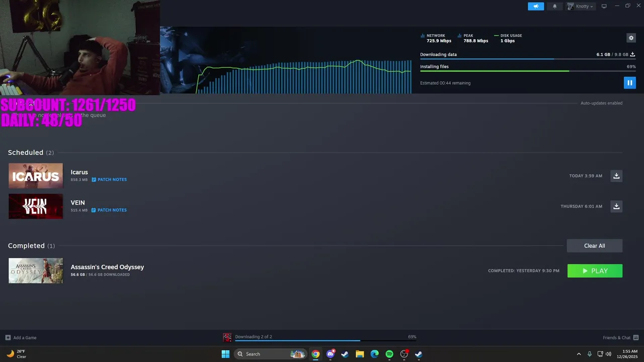
Task: Expand the Knotty account dropdown
Action: pos(581,6)
